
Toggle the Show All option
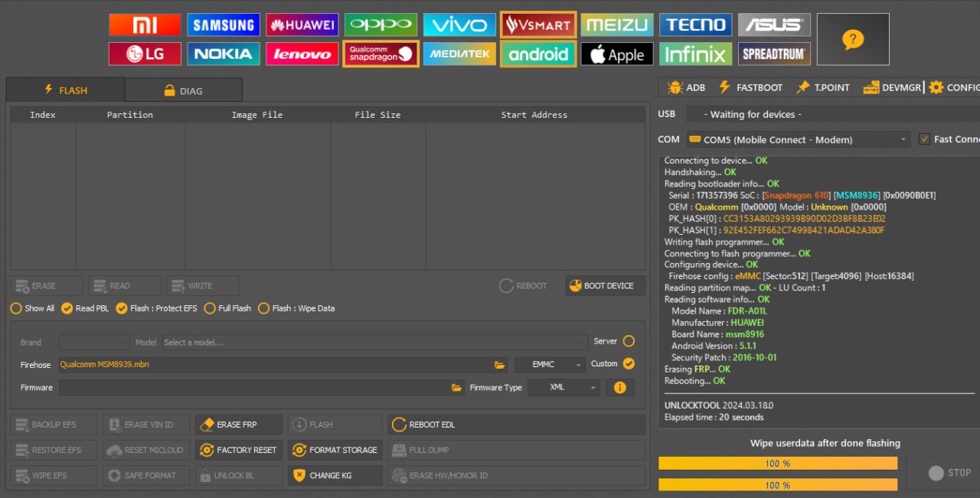(32, 308)
